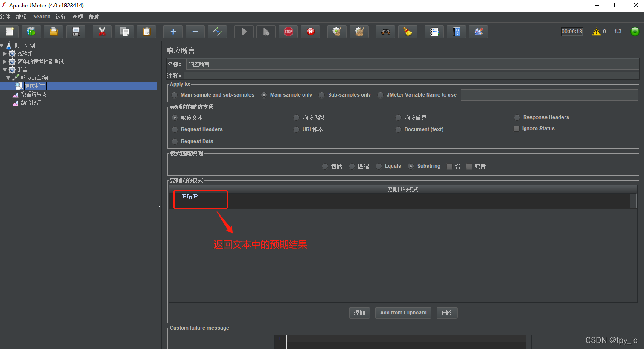Save the test plan with floppy icon
The width and height of the screenshot is (644, 349).
(76, 32)
